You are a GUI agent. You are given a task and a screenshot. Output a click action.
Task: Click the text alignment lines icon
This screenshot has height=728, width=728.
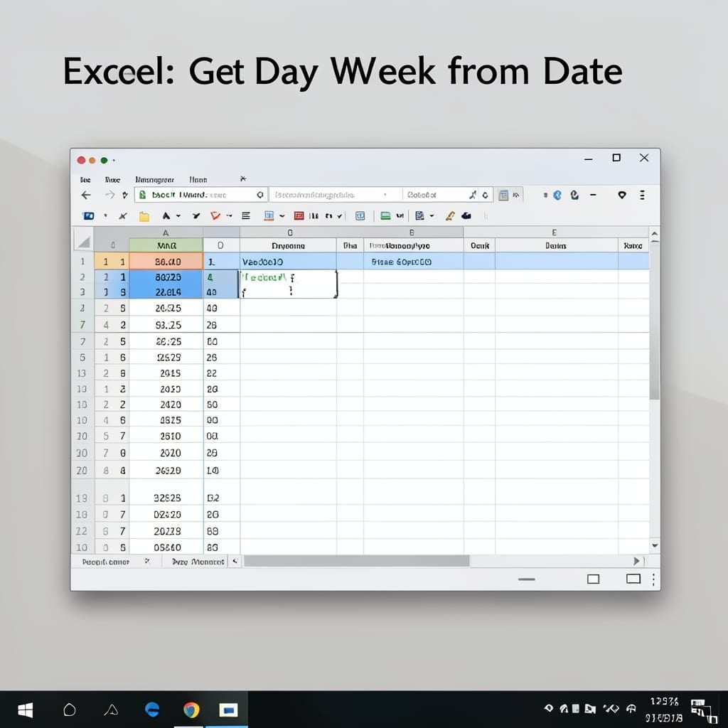pyautogui.click(x=246, y=216)
